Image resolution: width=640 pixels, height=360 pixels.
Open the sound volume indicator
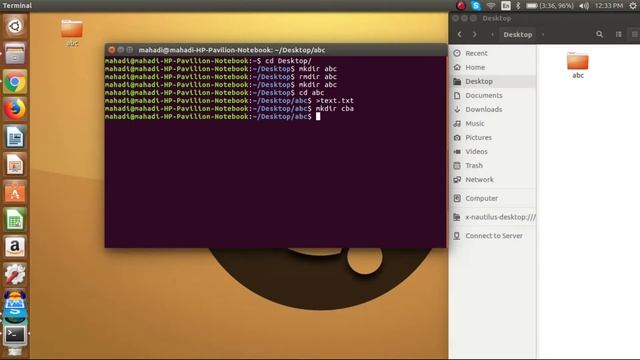[584, 5]
